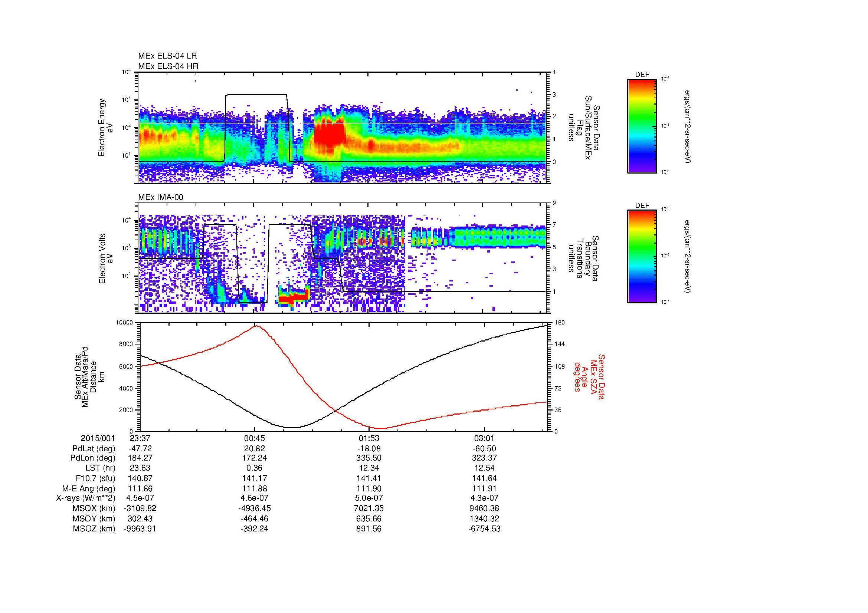Click the peak of the red SZA curve
Image resolution: width=868 pixels, height=613 pixels.
tap(256, 325)
